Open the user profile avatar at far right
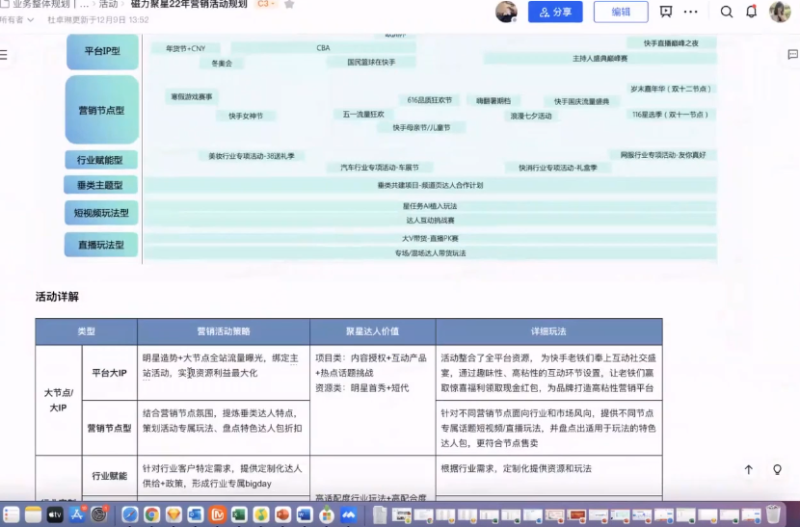 click(780, 11)
